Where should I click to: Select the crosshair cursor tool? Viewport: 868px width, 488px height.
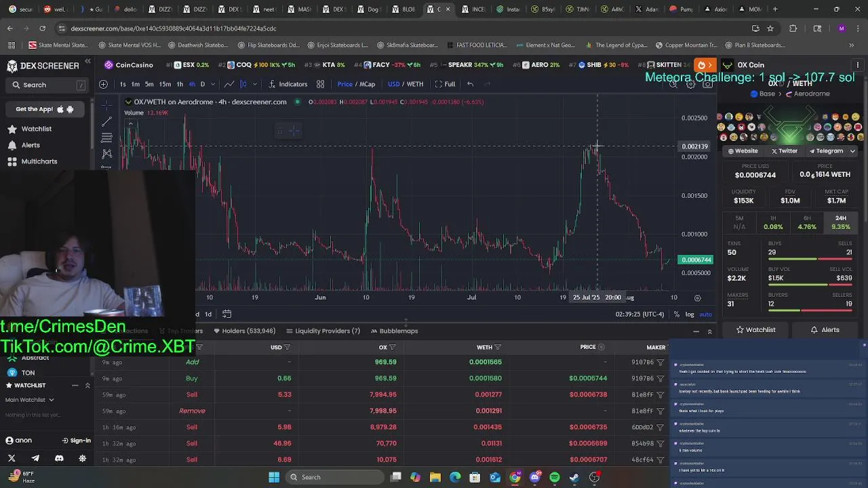106,106
